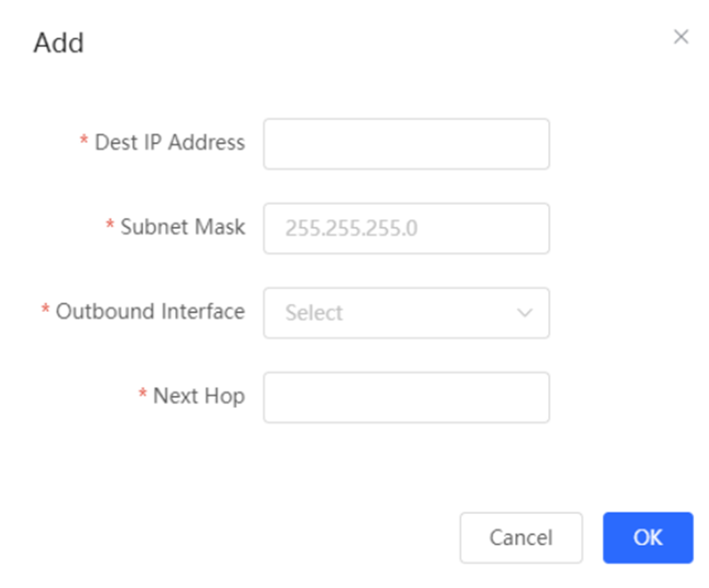Close the Add dialog with the X icon
This screenshot has height=588, width=709.
pos(680,37)
